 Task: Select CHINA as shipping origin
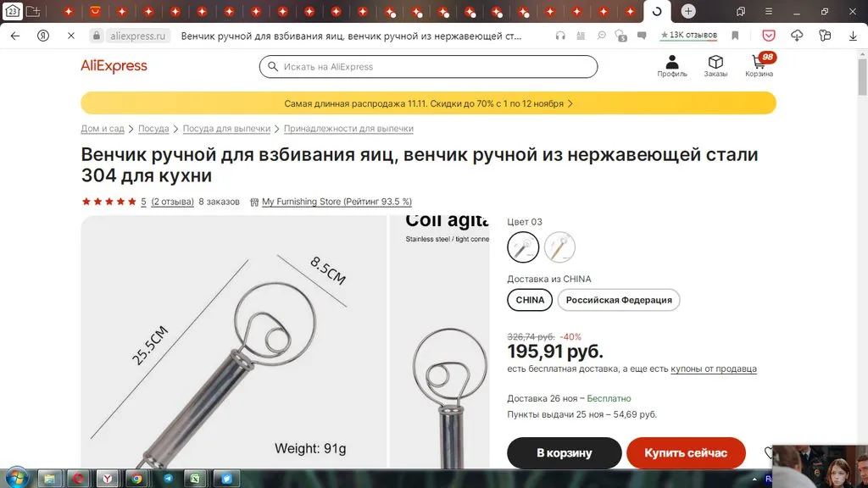530,300
